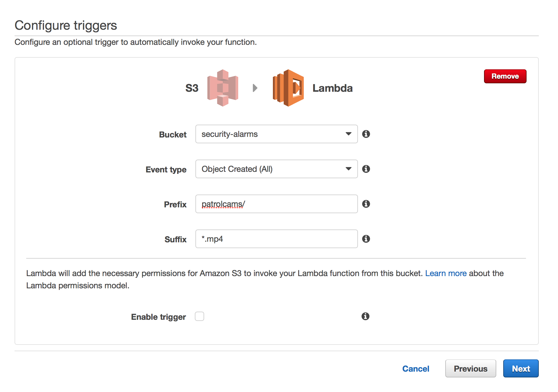Show info for the Bucket field

tap(366, 134)
